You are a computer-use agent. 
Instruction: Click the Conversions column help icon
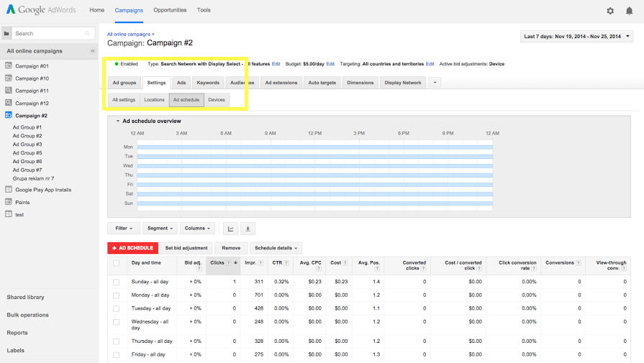click(579, 263)
